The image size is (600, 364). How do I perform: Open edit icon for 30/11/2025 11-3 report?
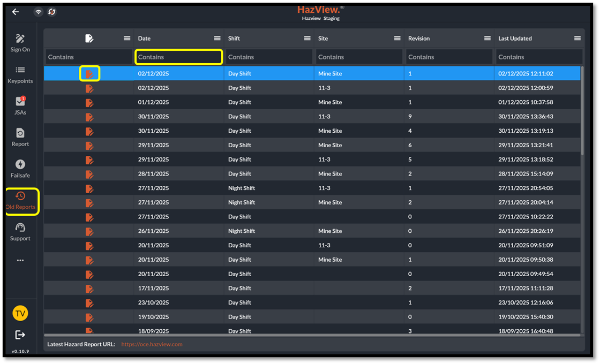(89, 117)
